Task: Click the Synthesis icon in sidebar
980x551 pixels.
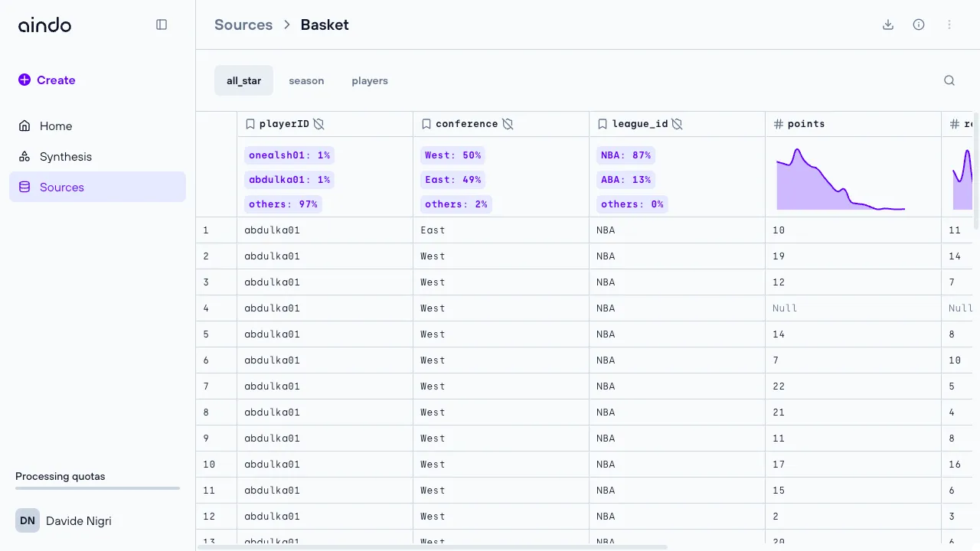Action: 24,156
